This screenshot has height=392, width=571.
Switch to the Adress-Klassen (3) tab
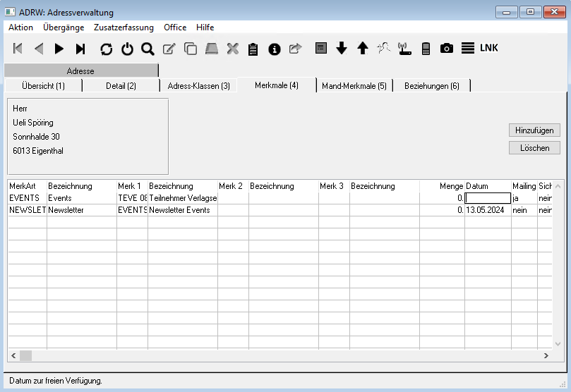198,86
